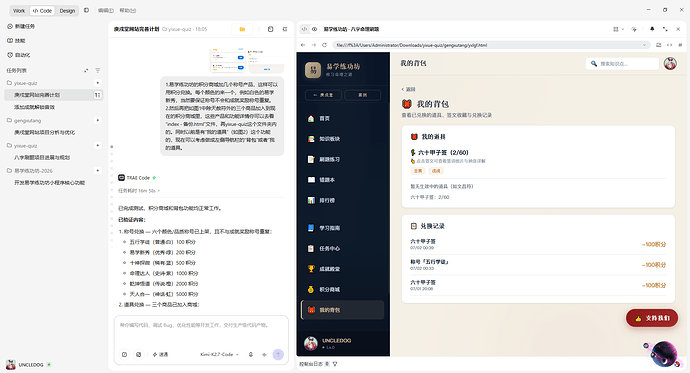Switch to the code view toggle in preview
Viewport: 690px width, 373px height.
coord(305,29)
